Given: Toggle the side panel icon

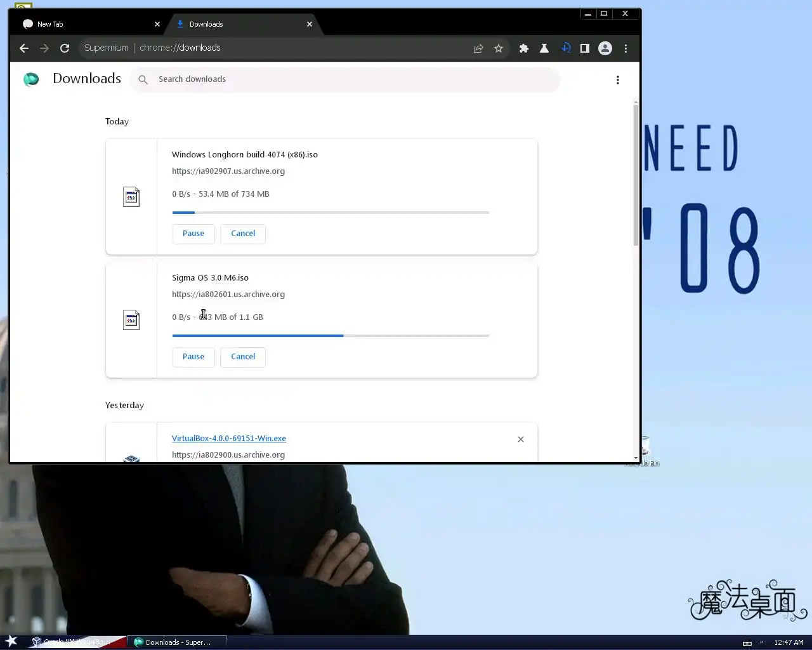Looking at the screenshot, I should click(x=585, y=48).
